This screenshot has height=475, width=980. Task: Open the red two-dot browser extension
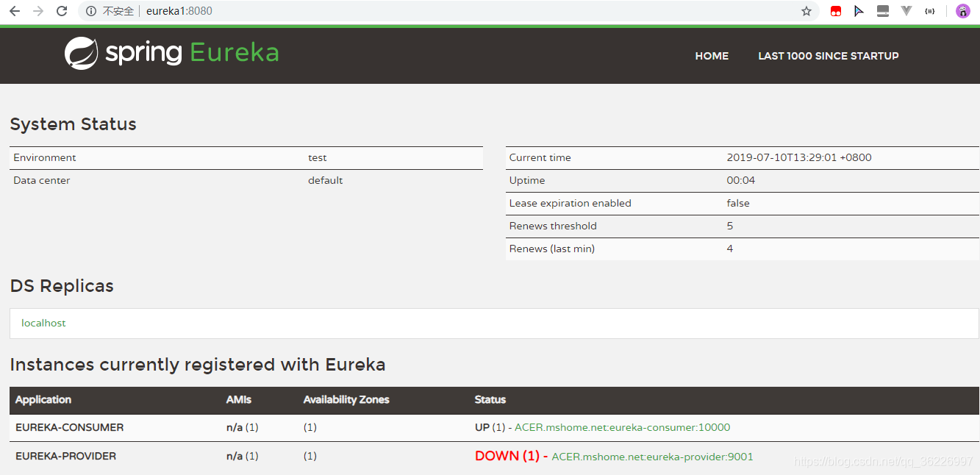pyautogui.click(x=836, y=11)
